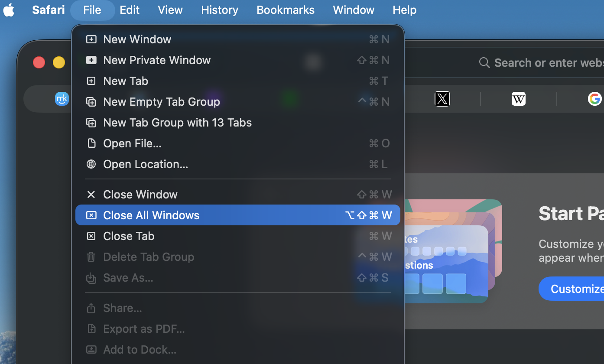Select New Tab menu item
Image resolution: width=604 pixels, height=364 pixels.
pos(126,81)
